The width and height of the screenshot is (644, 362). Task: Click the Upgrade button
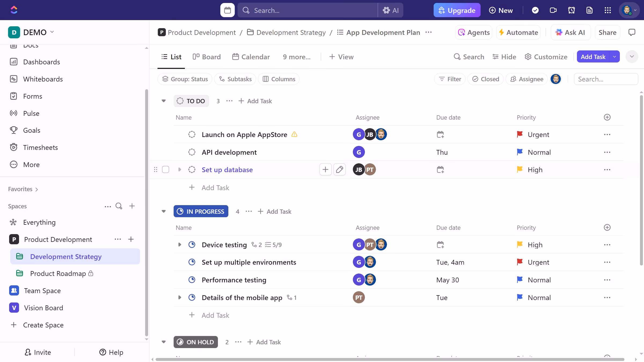pos(457,10)
